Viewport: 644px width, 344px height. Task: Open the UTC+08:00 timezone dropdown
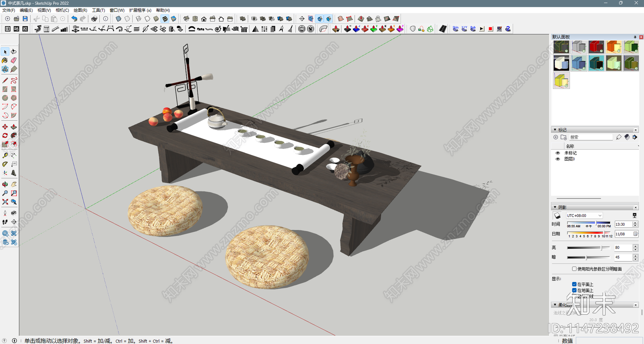[x=584, y=216]
